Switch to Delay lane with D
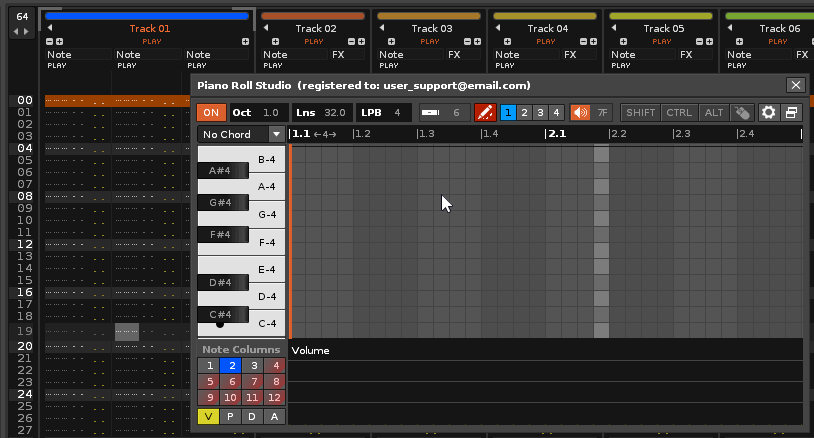The height and width of the screenshot is (438, 814). pos(252,417)
